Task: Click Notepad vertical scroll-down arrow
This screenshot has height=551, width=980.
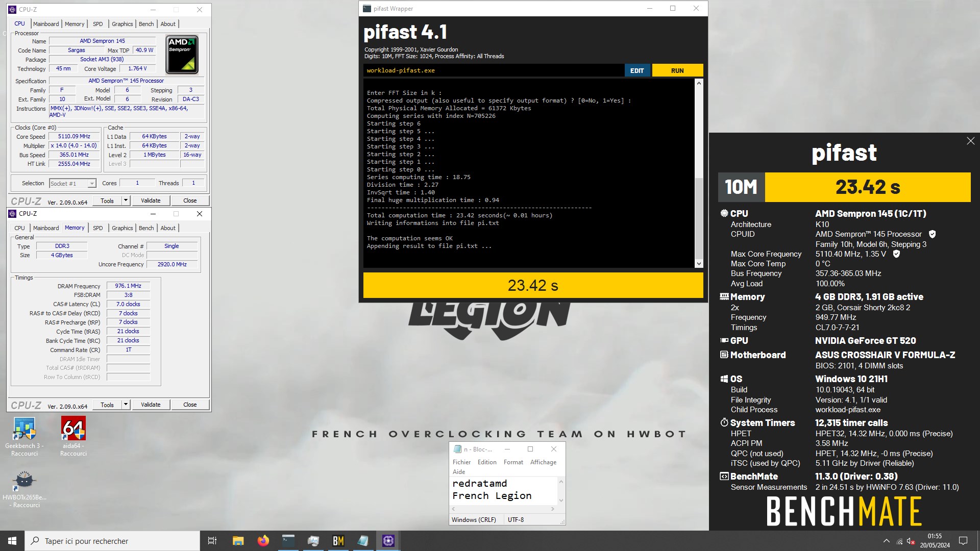Action: click(x=561, y=500)
